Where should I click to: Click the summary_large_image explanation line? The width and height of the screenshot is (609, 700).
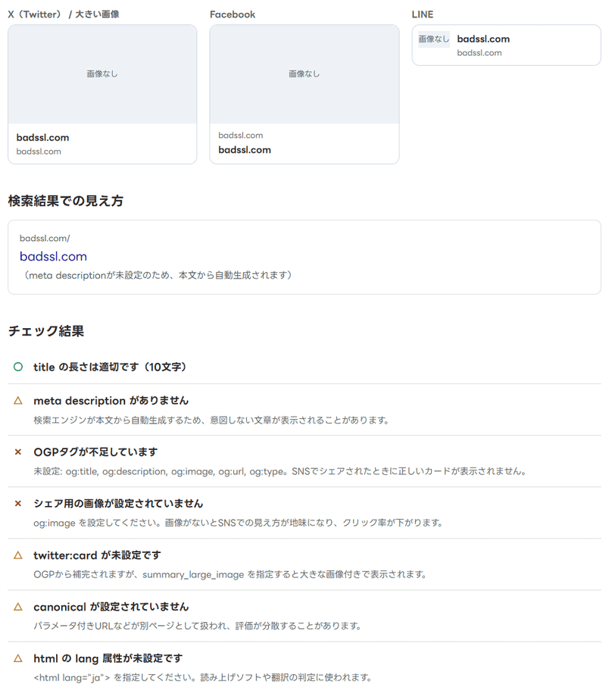click(x=230, y=574)
